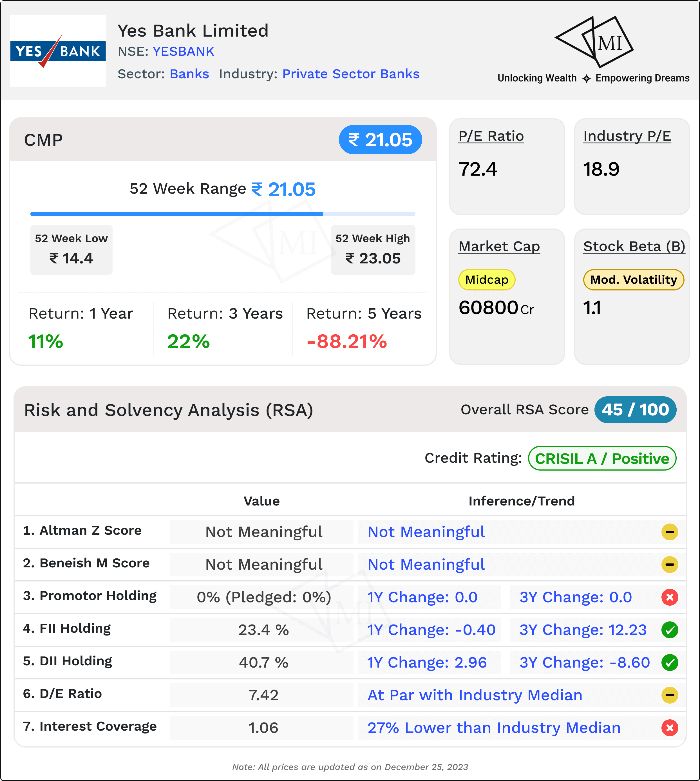
Task: Click the Interest Coverage row label
Action: coord(90,726)
